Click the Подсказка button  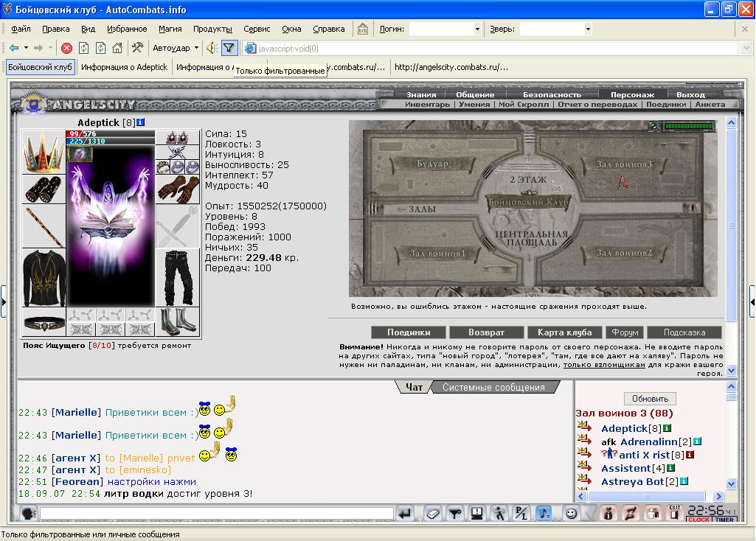pos(684,332)
